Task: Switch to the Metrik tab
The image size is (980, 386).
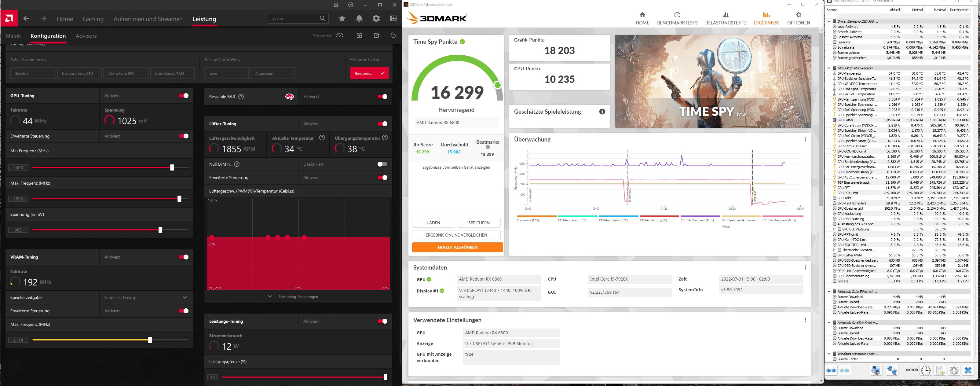Action: (13, 36)
